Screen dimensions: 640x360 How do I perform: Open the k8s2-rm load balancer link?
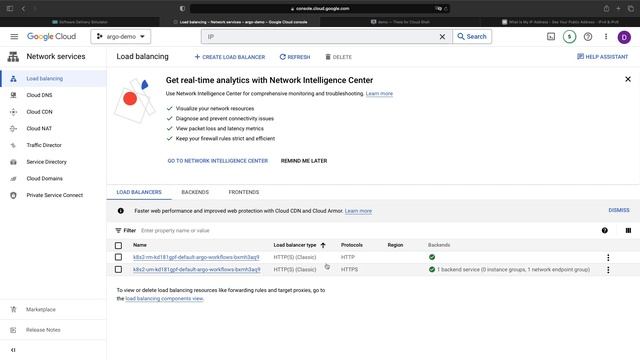pyautogui.click(x=196, y=257)
